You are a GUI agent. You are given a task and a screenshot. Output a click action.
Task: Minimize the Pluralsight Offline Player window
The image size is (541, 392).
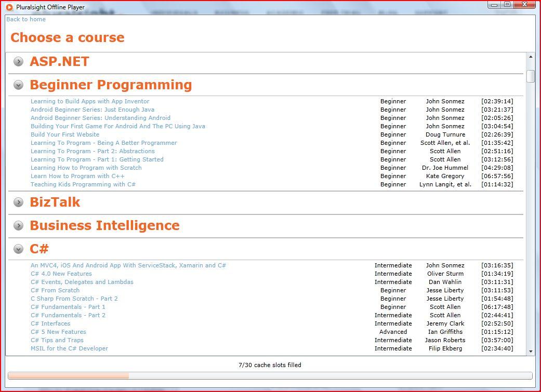tap(494, 5)
